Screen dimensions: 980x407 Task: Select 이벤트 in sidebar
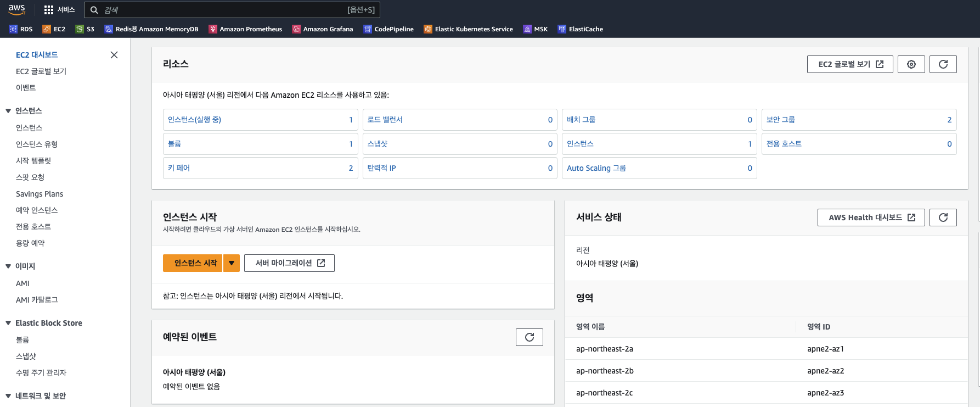coord(26,88)
